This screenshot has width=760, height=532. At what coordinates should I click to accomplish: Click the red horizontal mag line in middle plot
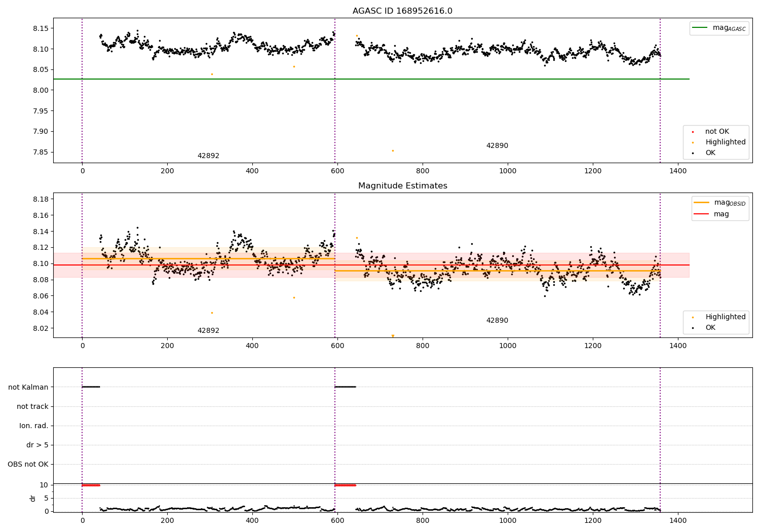(371, 265)
